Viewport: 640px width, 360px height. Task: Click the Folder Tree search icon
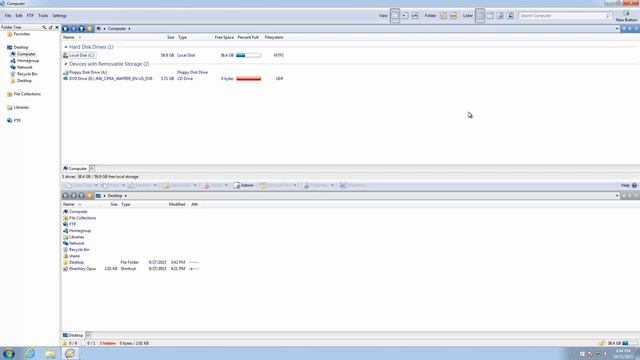click(44, 27)
